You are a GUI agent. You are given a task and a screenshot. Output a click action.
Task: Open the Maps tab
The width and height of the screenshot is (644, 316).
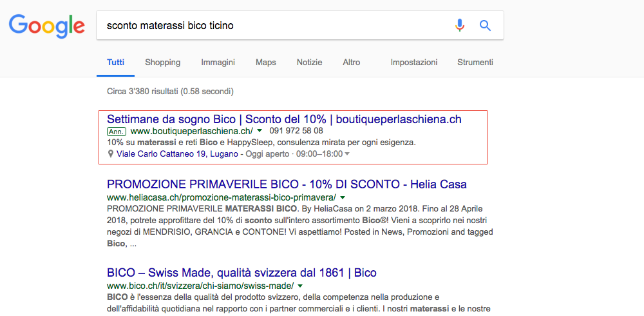click(265, 63)
